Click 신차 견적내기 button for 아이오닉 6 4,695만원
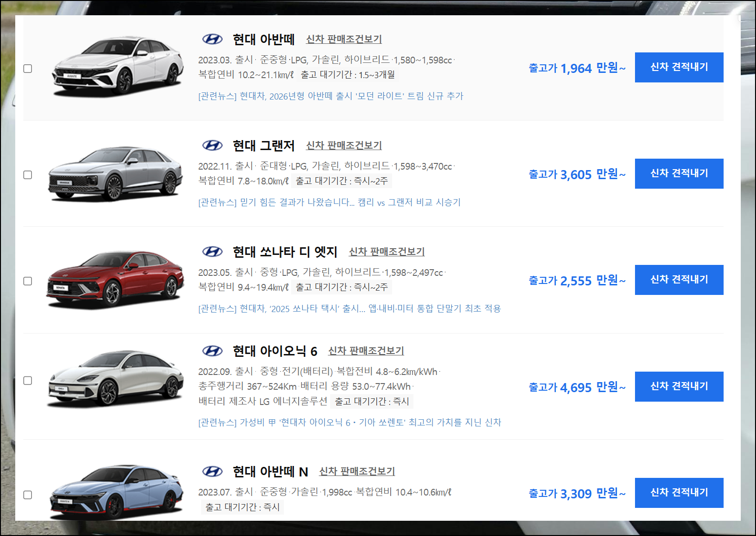 [679, 386]
